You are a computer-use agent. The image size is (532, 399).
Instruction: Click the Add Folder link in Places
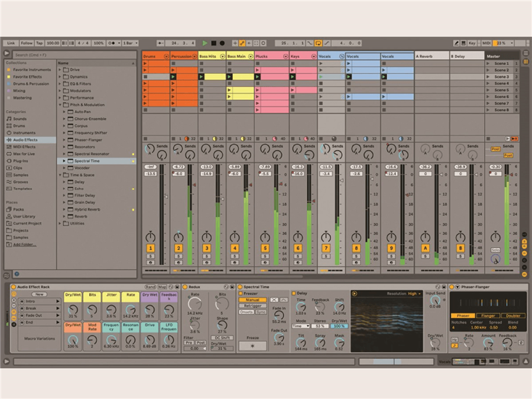[25, 244]
